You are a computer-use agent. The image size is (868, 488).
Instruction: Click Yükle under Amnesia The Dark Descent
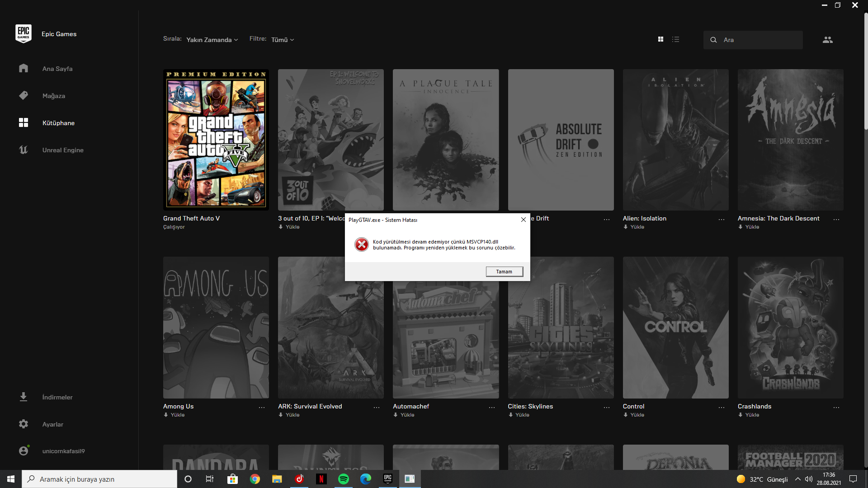click(x=749, y=227)
